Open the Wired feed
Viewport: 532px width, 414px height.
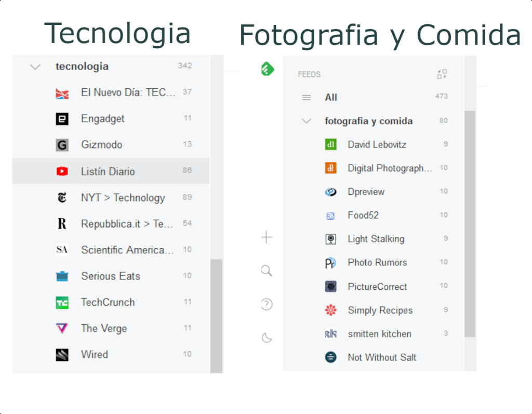tap(95, 355)
